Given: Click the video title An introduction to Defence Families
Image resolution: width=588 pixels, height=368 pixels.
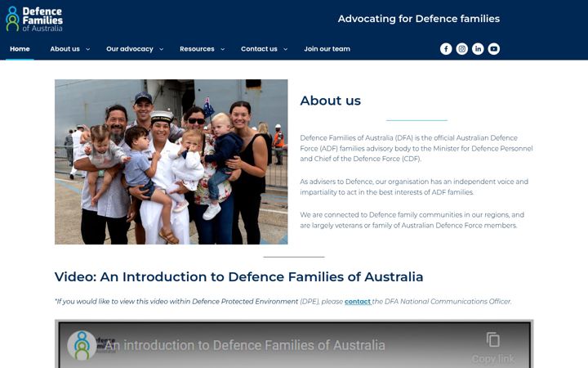Looking at the screenshot, I should [244, 345].
